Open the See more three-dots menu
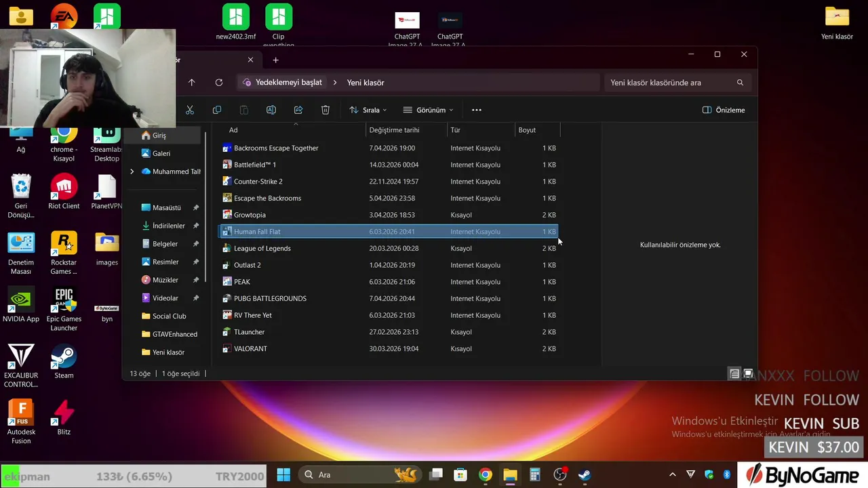Viewport: 868px width, 488px height. (x=477, y=110)
